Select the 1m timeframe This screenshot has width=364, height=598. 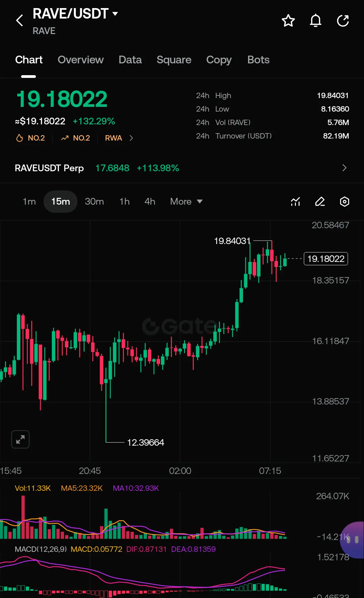point(29,202)
